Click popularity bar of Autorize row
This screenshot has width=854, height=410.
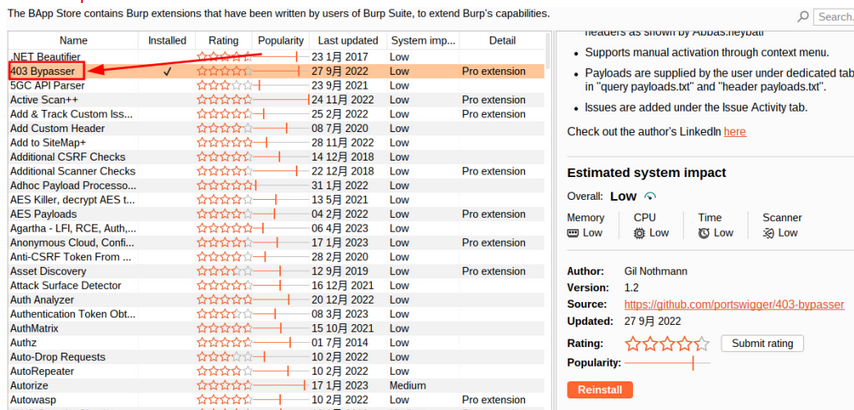[x=282, y=385]
